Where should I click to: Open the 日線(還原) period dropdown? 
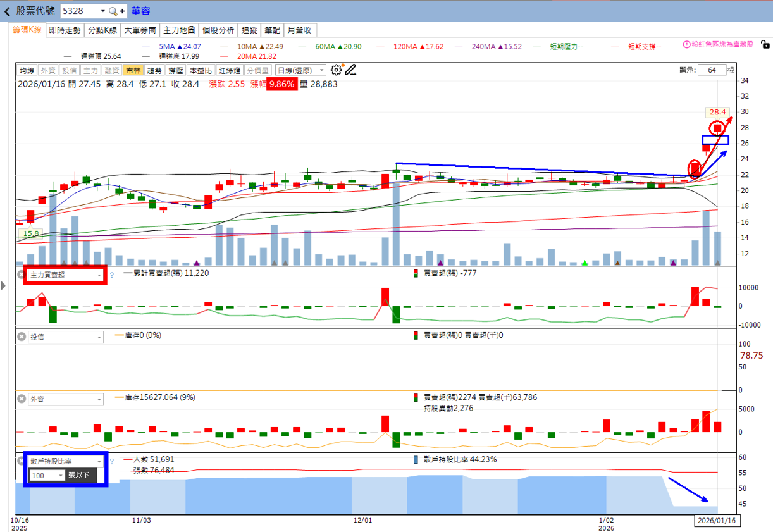point(300,70)
